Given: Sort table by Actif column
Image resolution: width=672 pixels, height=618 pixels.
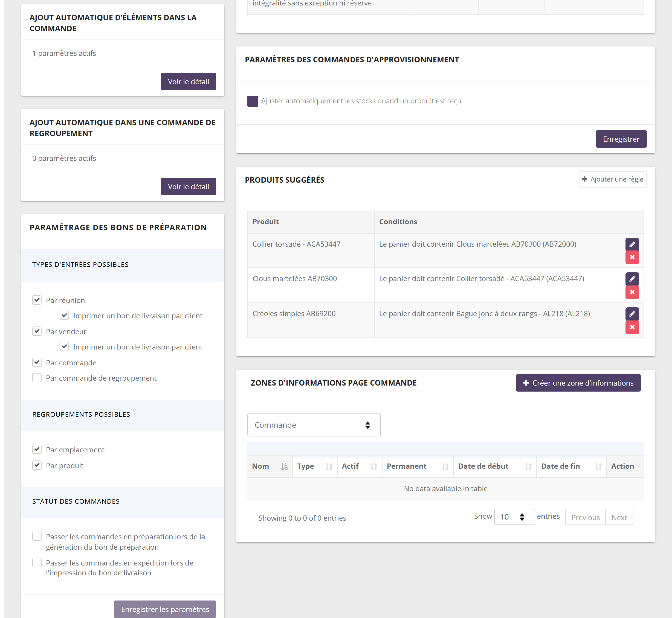Looking at the screenshot, I should pos(360,466).
